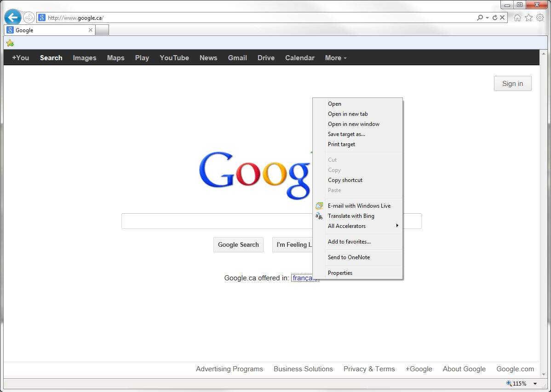Viewport: 551px width, 392px height.
Task: Close the Google tab
Action: 91,30
